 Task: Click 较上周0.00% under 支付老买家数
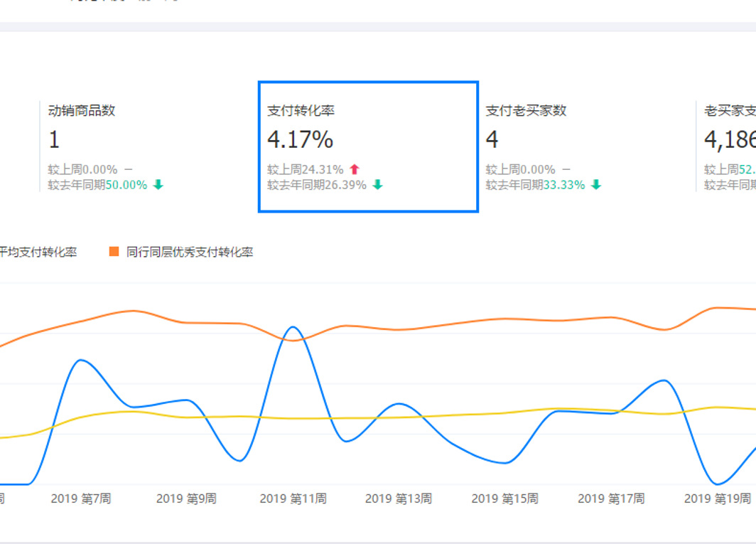point(520,169)
